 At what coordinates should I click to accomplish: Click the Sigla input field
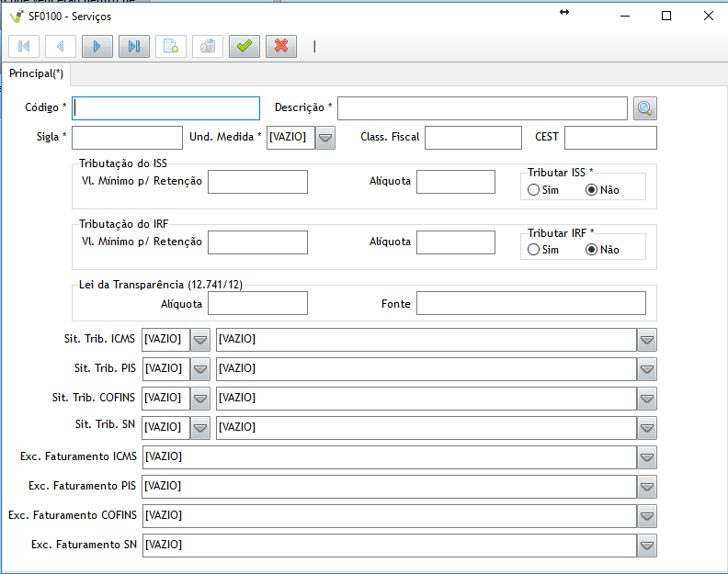(127, 138)
